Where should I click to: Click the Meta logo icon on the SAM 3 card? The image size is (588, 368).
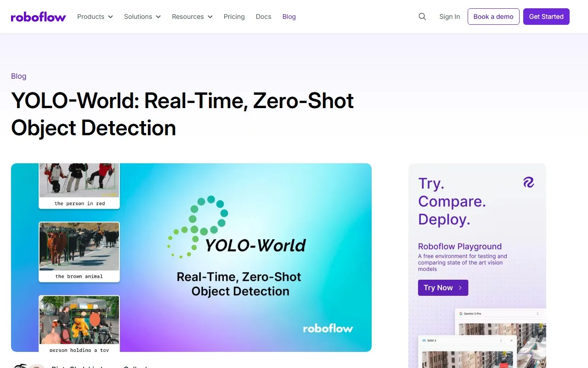point(424,340)
